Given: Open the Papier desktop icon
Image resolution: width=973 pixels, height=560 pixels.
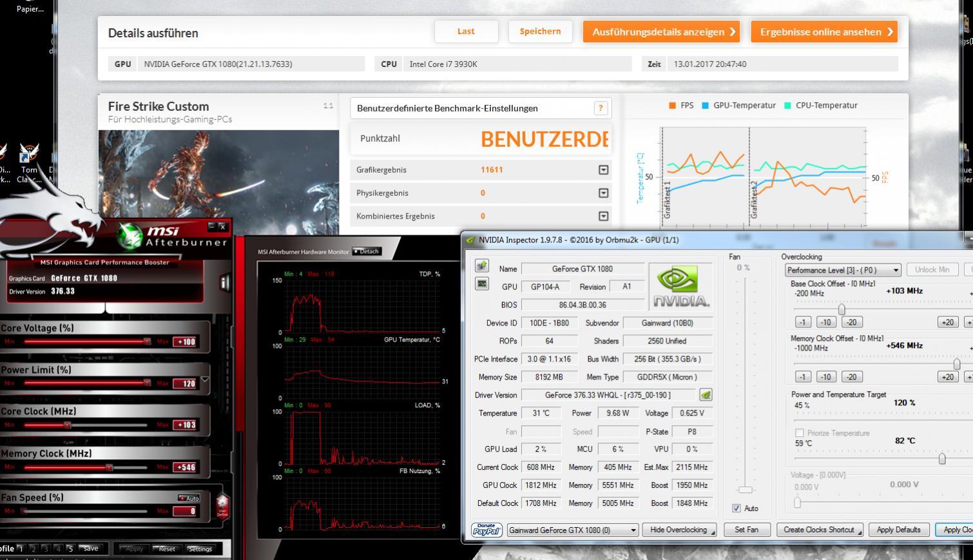Looking at the screenshot, I should tap(30, 8).
